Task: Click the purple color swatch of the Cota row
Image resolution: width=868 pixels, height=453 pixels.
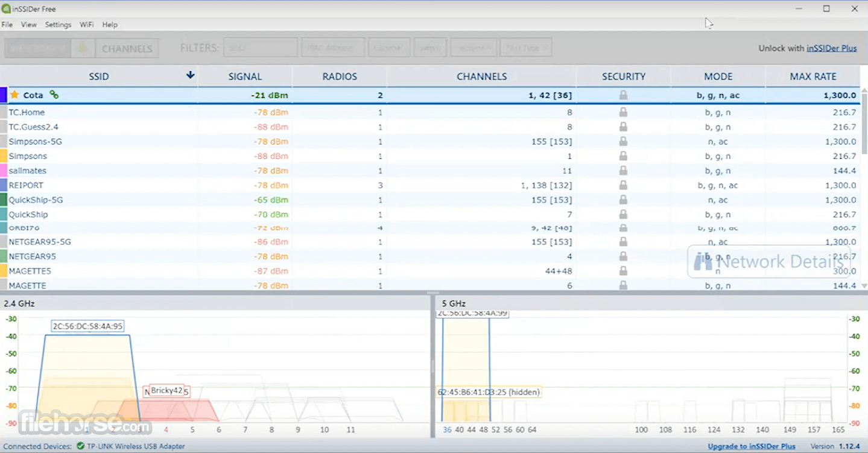Action: click(x=3, y=95)
